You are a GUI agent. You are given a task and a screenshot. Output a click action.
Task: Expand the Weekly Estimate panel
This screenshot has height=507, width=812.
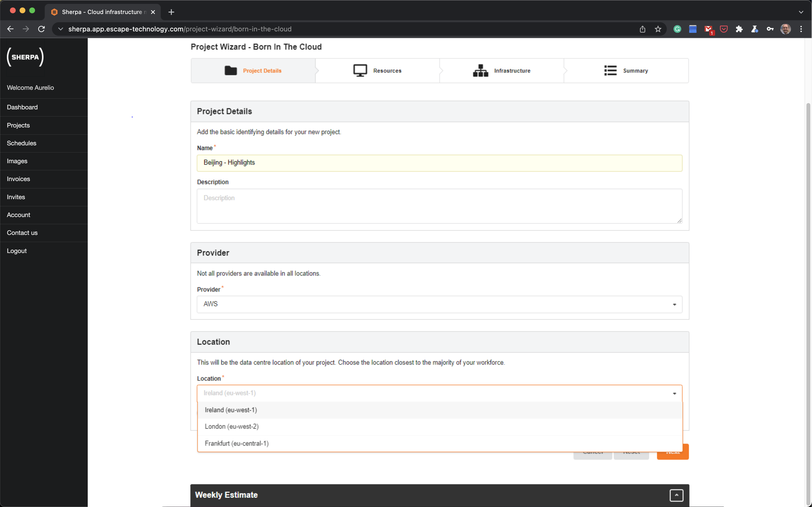[676, 495]
